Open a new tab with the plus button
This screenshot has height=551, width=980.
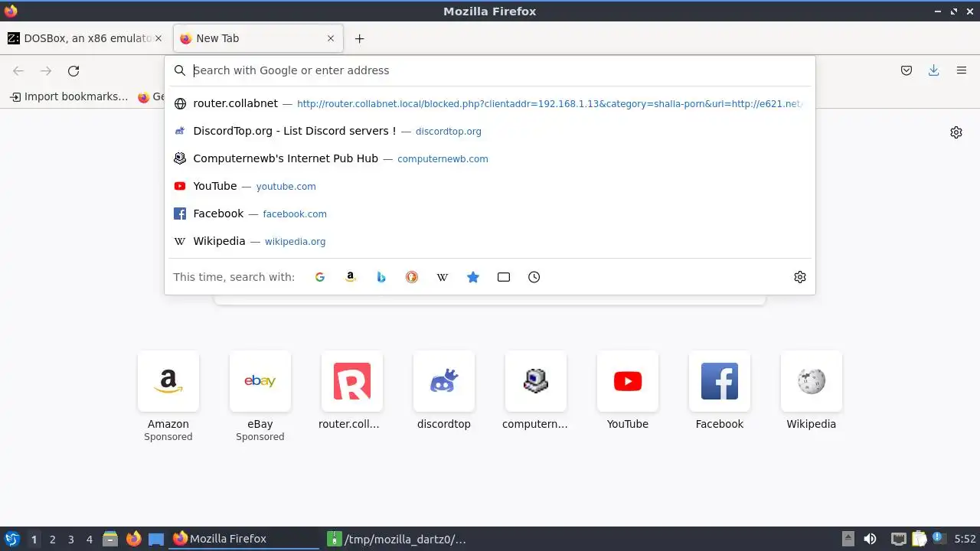(x=359, y=38)
